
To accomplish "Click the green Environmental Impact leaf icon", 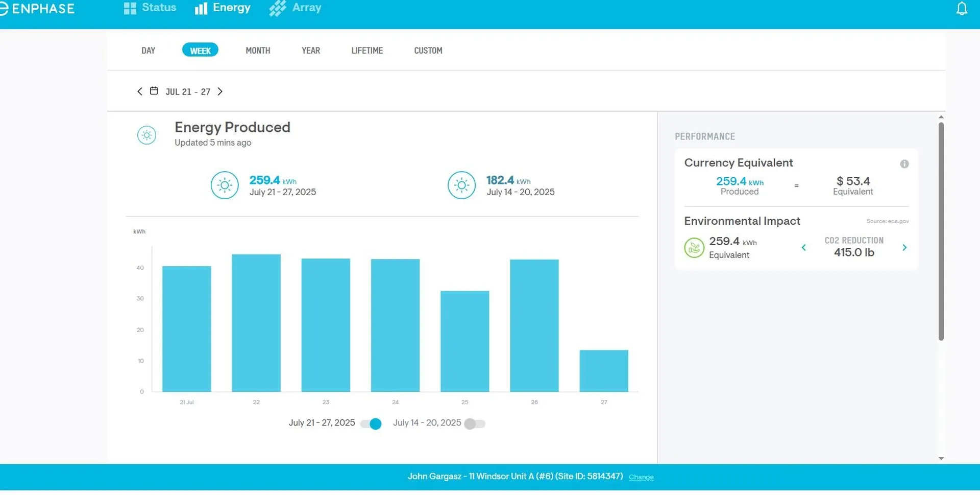I will tap(694, 248).
